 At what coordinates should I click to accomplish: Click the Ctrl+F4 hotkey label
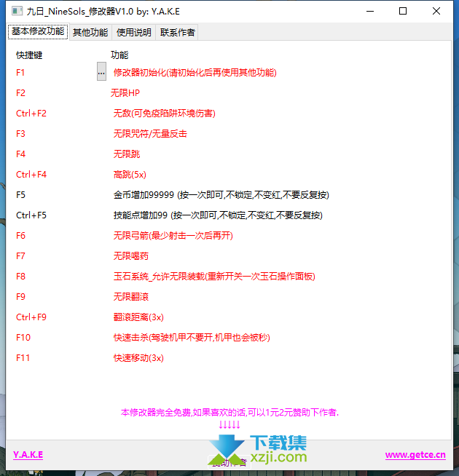31,175
